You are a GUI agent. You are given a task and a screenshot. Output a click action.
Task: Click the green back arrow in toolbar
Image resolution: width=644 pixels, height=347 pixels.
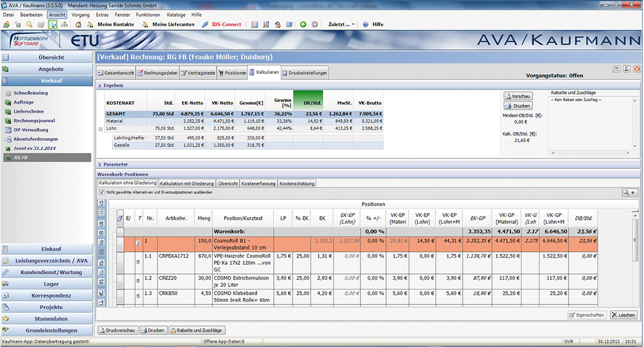tap(303, 25)
